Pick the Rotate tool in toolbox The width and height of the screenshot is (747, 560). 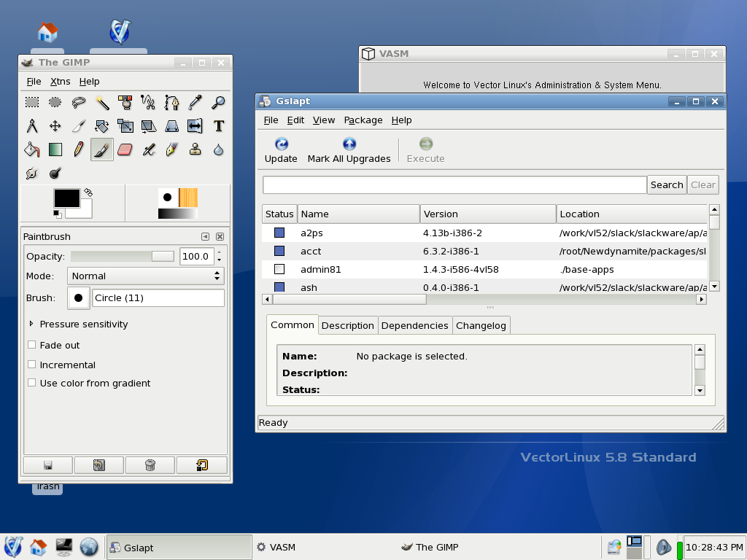pos(102,126)
